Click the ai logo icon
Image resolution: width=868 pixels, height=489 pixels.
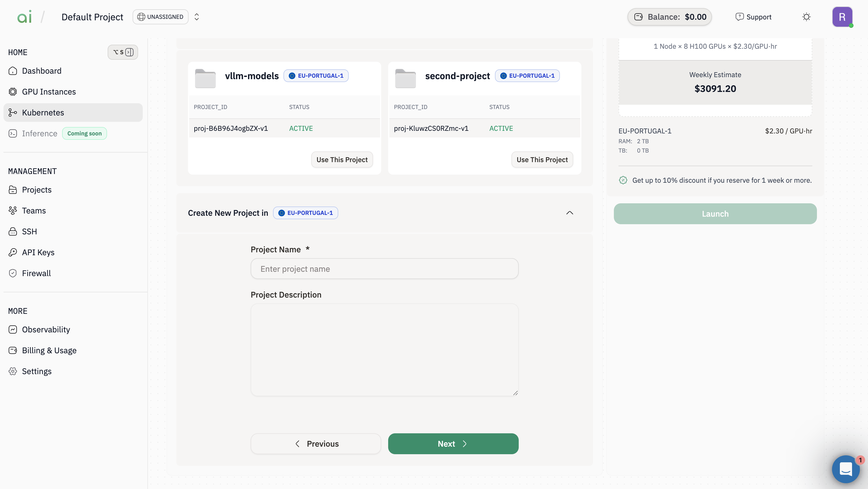(x=24, y=17)
